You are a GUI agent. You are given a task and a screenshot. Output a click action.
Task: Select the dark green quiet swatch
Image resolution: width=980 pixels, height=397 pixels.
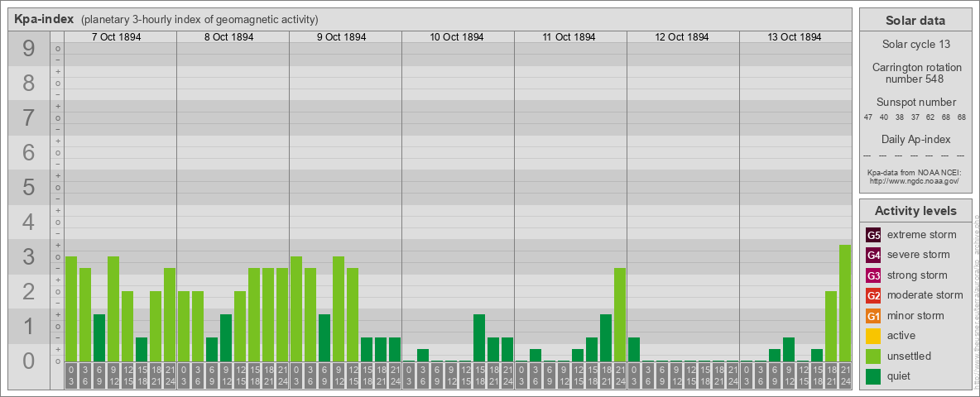coord(873,375)
